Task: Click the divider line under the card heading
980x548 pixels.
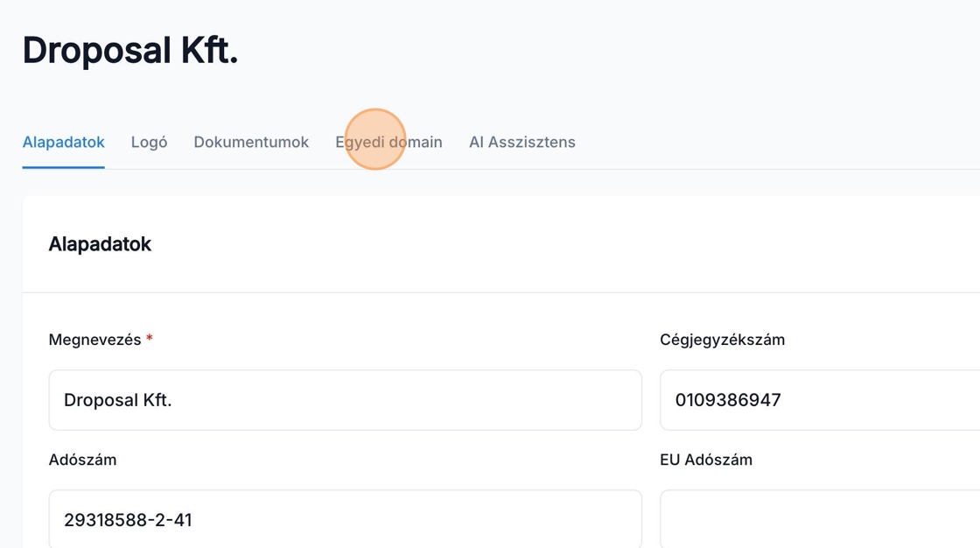Action: point(500,292)
